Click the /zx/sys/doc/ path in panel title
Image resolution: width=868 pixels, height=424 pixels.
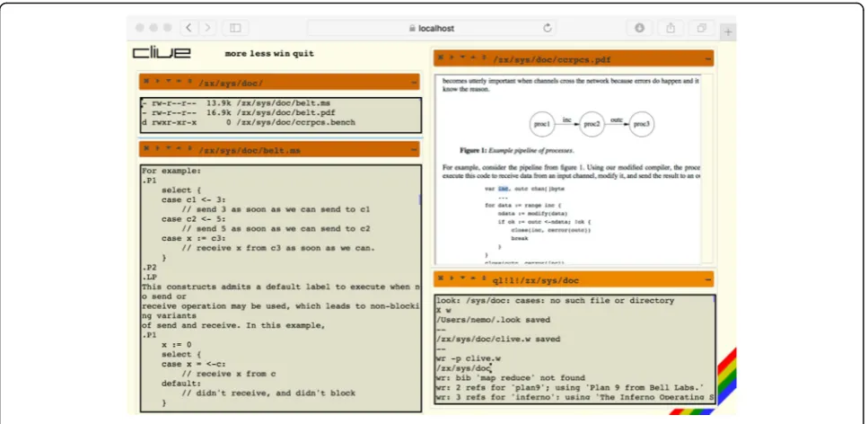pos(231,83)
